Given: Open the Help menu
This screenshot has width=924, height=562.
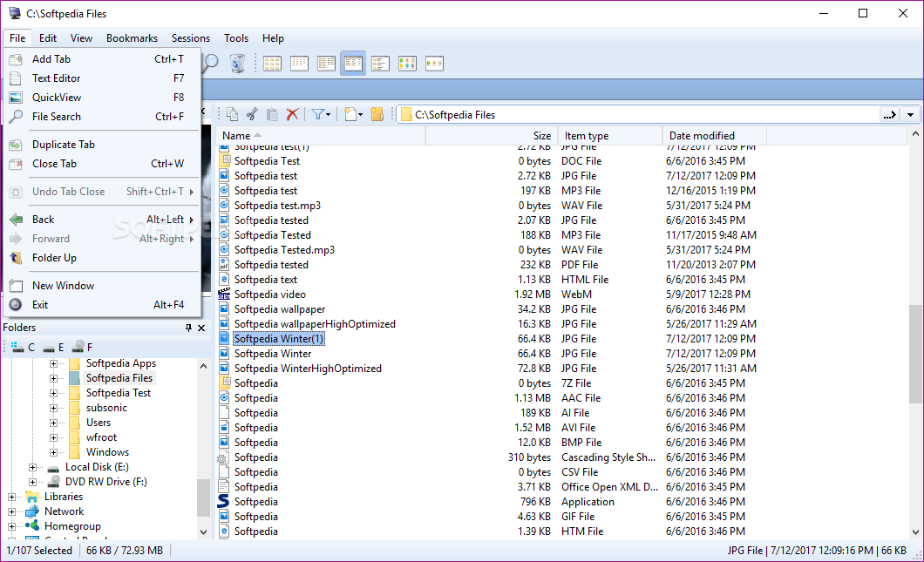Looking at the screenshot, I should pyautogui.click(x=273, y=38).
